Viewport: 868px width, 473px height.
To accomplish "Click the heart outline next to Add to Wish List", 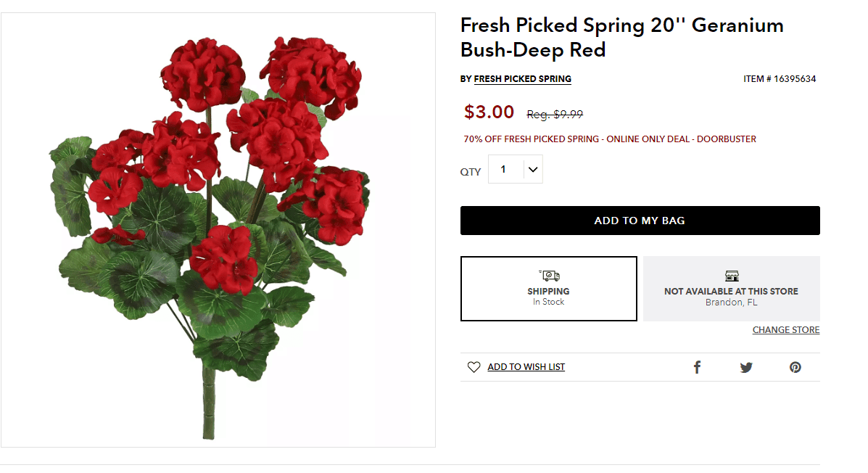I will [x=474, y=366].
